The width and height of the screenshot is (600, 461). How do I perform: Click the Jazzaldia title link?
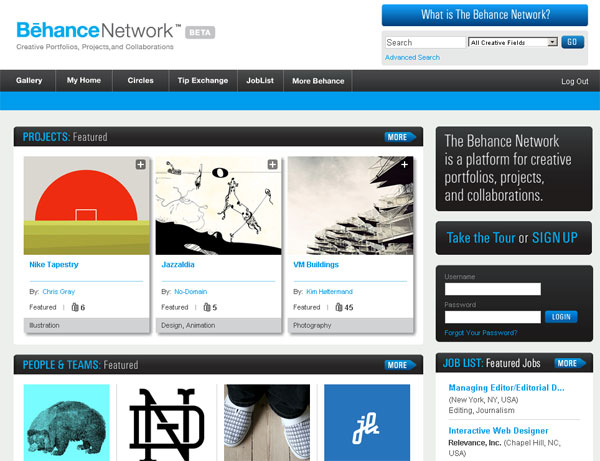pyautogui.click(x=178, y=264)
